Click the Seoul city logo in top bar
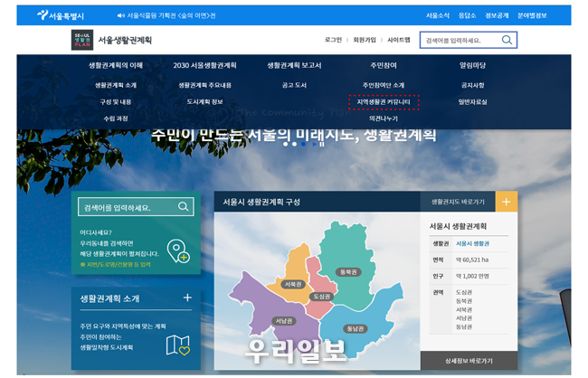Image resolution: width=588 pixels, height=378 pixels. pos(43,14)
